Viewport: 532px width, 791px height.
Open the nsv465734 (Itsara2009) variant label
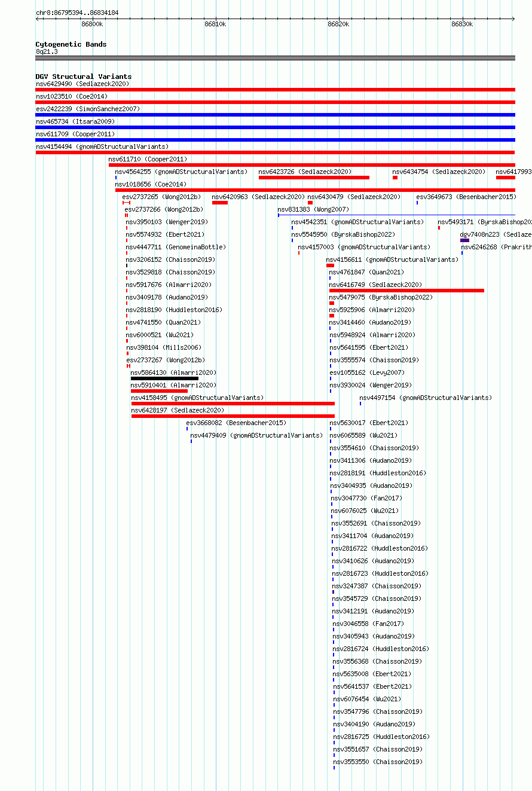75,122
